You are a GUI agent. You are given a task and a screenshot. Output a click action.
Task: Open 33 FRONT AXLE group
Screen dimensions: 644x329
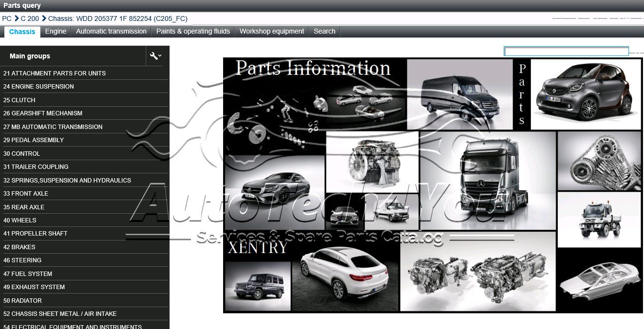click(x=26, y=193)
